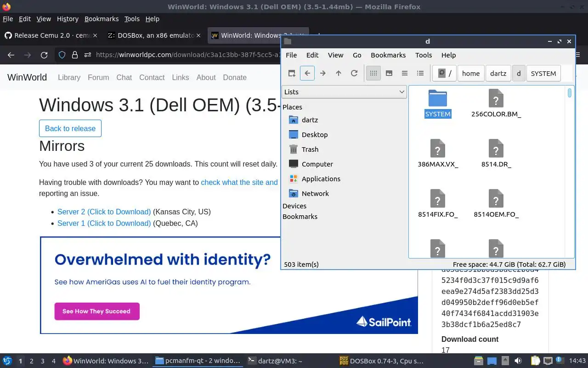Open WinWorld home link in navbar
The height and width of the screenshot is (368, 588).
(27, 77)
